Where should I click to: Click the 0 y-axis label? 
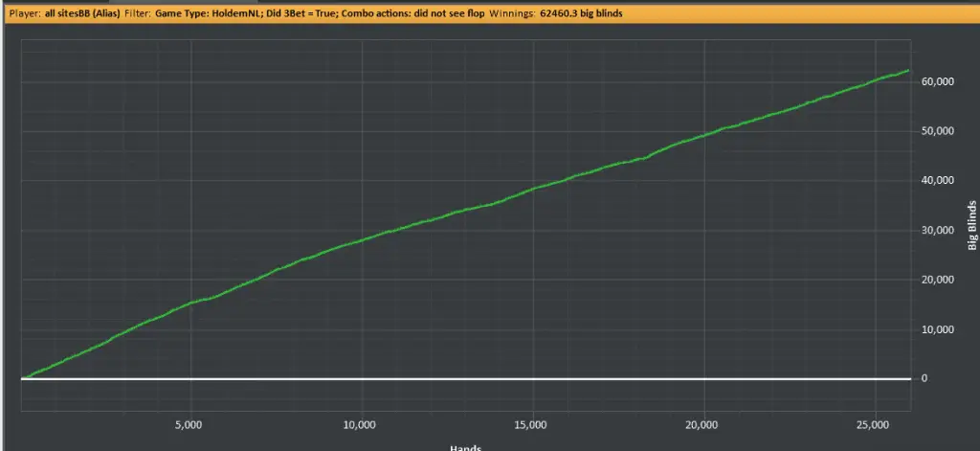coord(924,379)
